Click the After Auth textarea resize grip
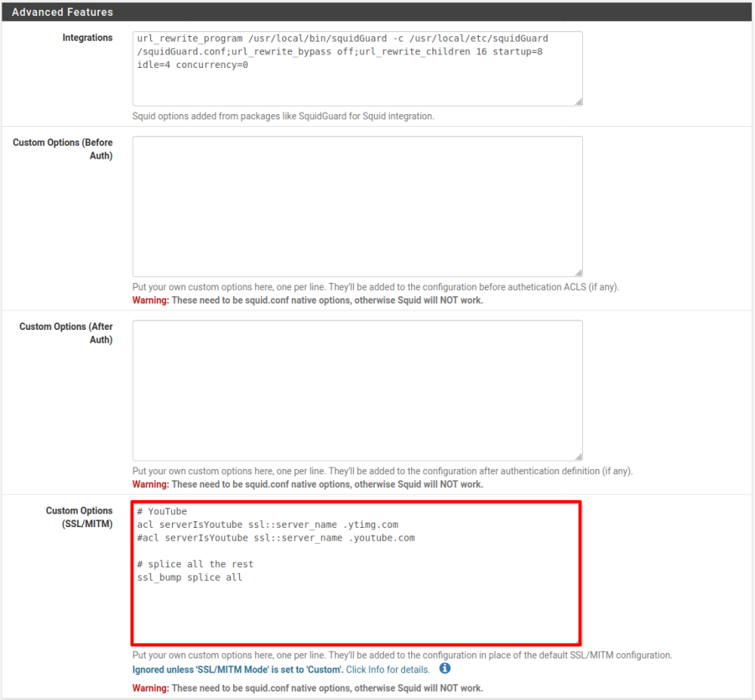 click(x=578, y=457)
